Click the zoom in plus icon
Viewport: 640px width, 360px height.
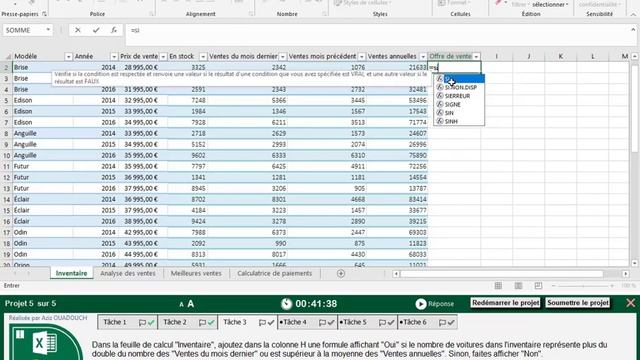tap(612, 286)
